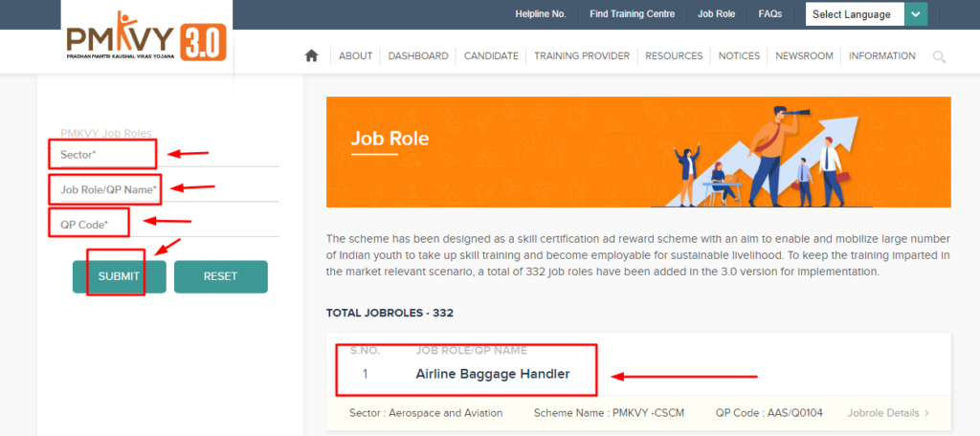Open the NEWSROOM menu
The width and height of the screenshot is (980, 436).
pos(804,56)
